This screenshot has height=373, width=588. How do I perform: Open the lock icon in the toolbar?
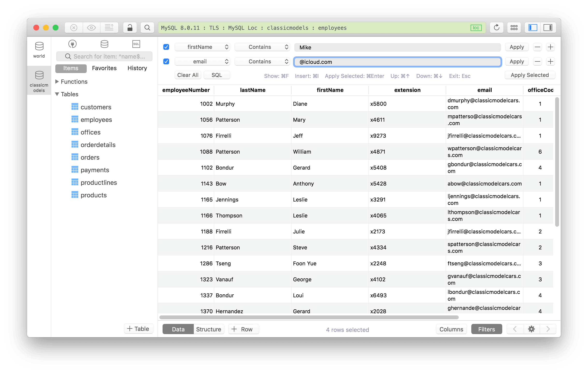130,28
